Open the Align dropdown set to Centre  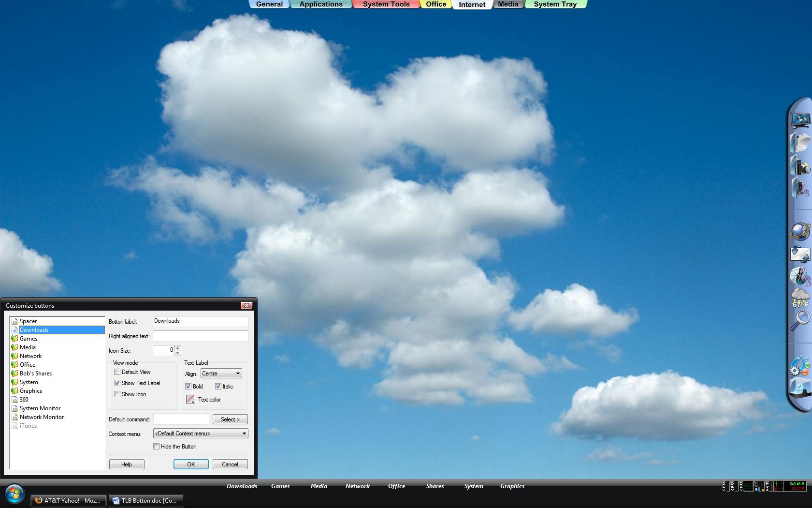click(221, 374)
